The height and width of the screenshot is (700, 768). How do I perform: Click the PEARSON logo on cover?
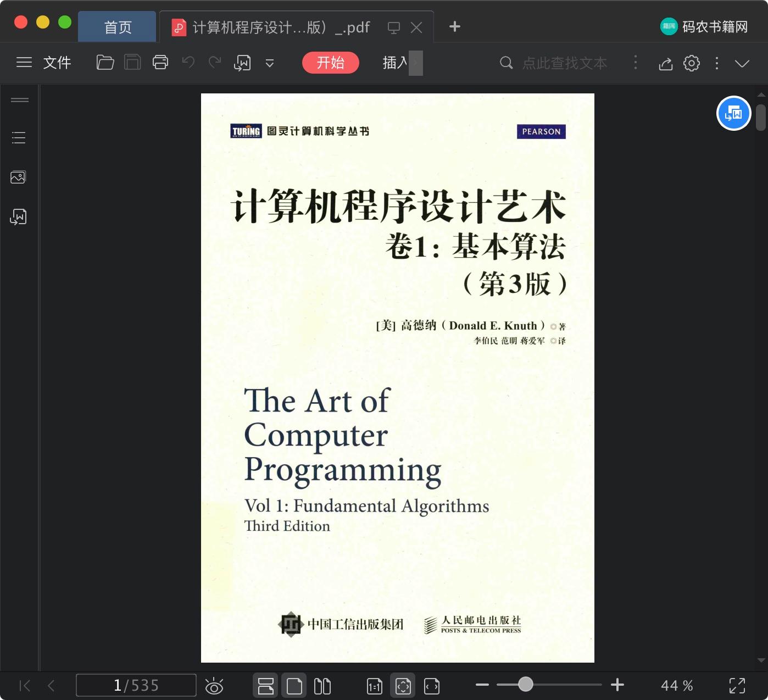coord(541,132)
